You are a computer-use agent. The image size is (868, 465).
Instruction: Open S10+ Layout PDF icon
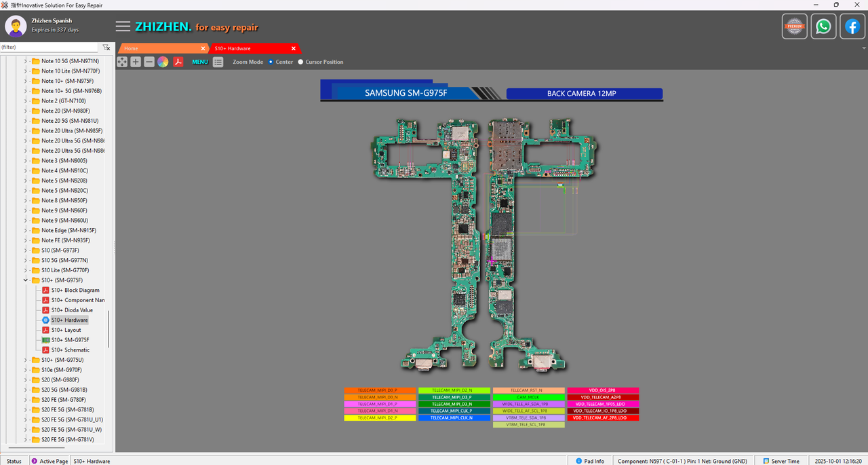[45, 330]
